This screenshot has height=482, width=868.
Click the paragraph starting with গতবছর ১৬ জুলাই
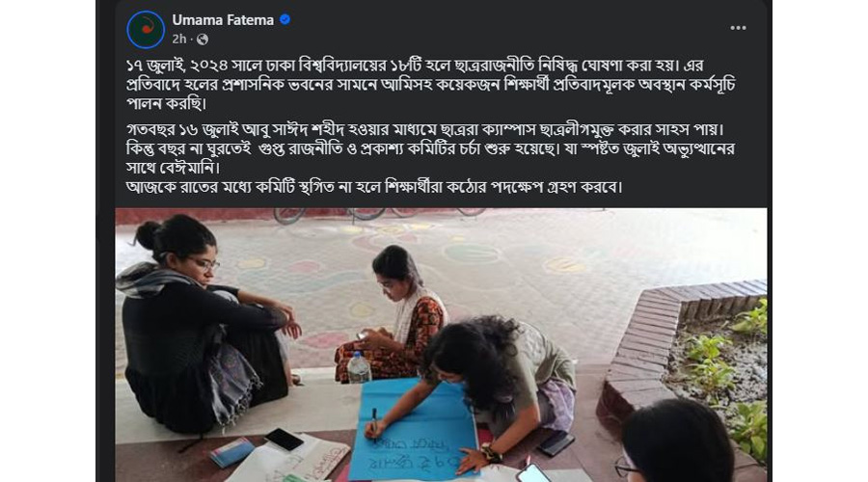click(x=431, y=148)
